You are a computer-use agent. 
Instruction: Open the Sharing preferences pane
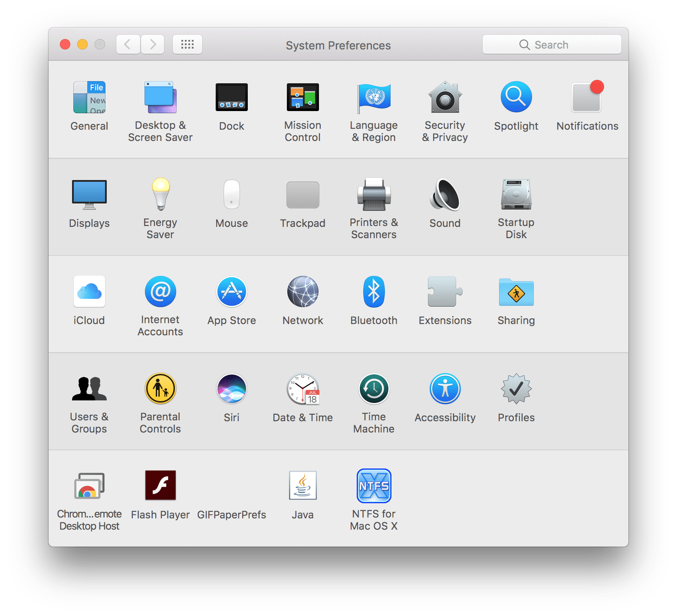click(516, 292)
